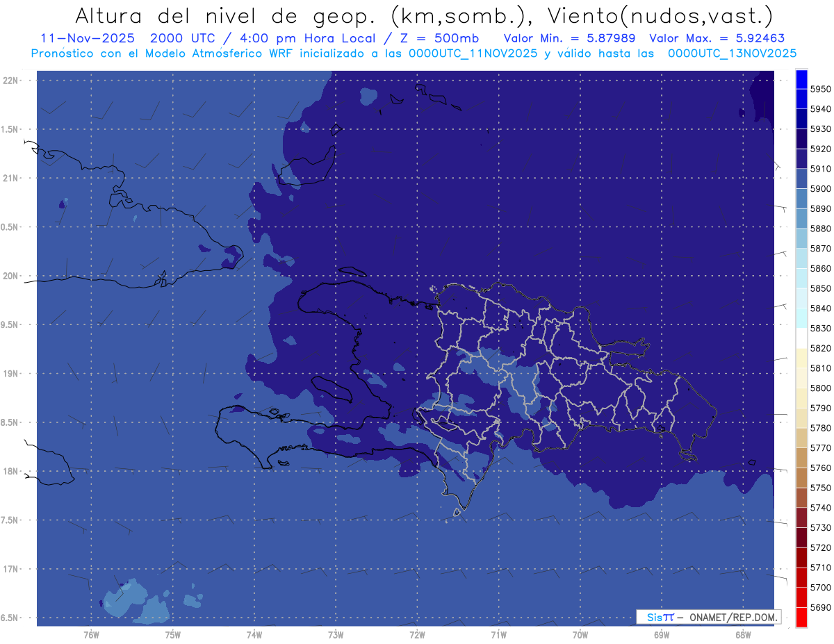Click the map title 'Altura del nivel de geop.'
The height and width of the screenshot is (644, 834).
point(225,15)
